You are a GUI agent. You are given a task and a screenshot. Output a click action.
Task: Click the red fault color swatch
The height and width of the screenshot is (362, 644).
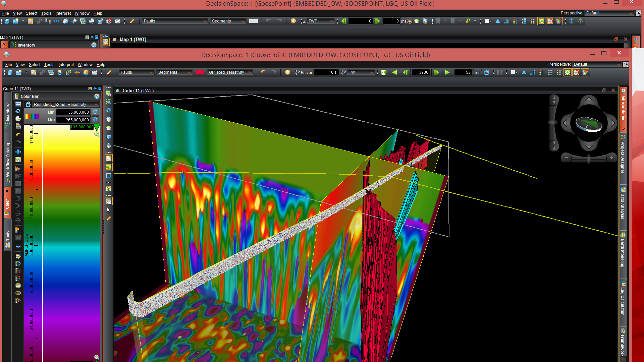point(200,72)
